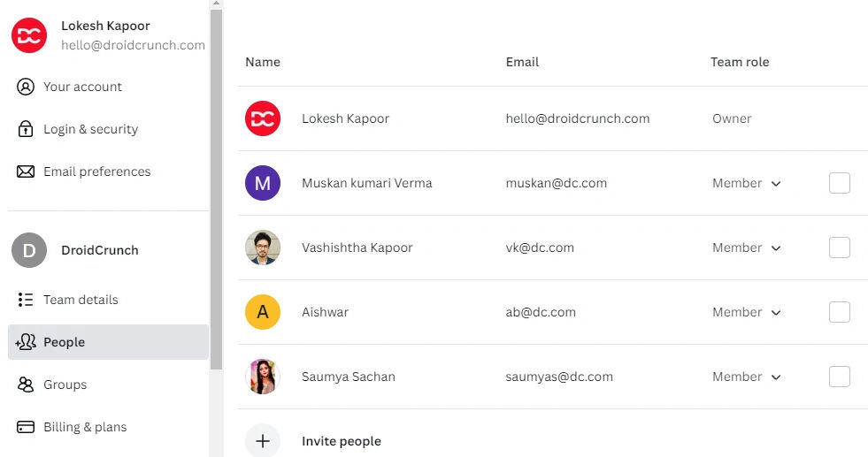Open the hello@droidcrunch.com profile header
The image size is (868, 457).
(109, 35)
